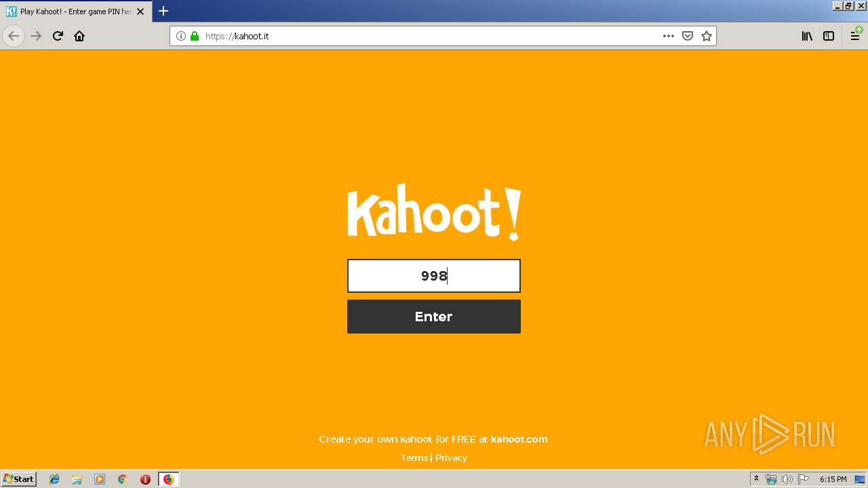Open page actions three-dot menu
Viewport: 868px width, 488px height.
click(669, 36)
